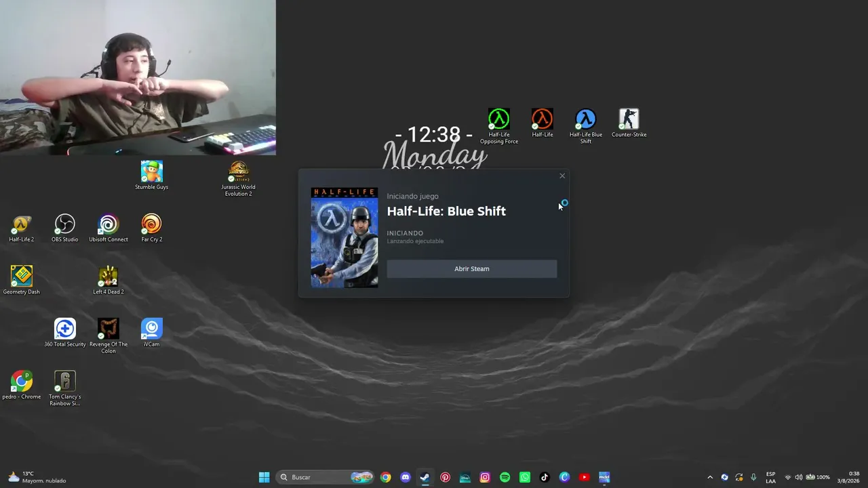Viewport: 868px width, 488px height.
Task: Open the Stumble Guys desktop icon
Action: coord(152,175)
